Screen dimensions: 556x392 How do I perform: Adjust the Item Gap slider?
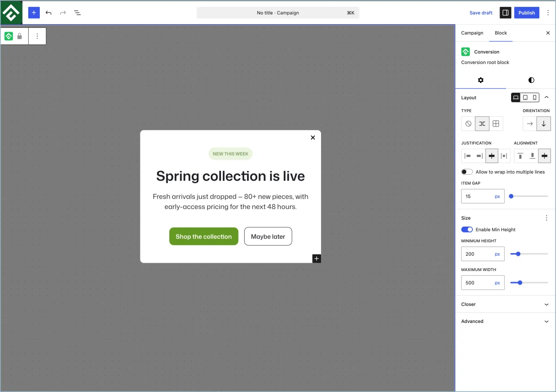[x=529, y=196]
